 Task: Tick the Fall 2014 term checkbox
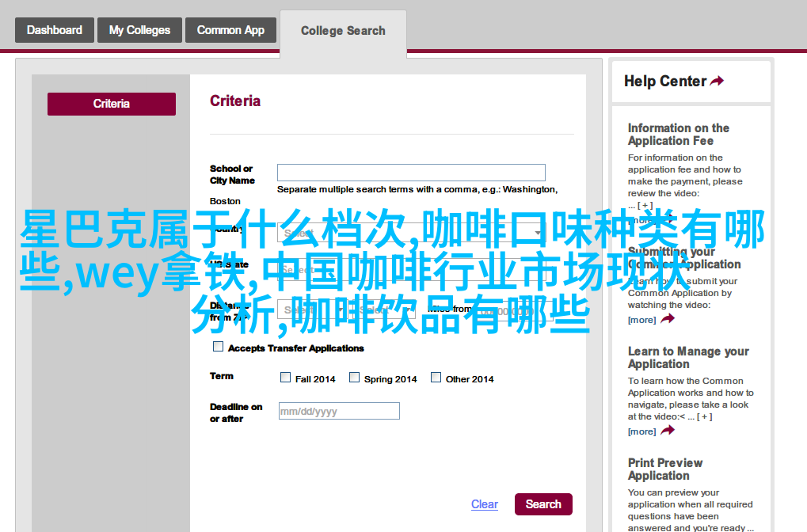[286, 378]
